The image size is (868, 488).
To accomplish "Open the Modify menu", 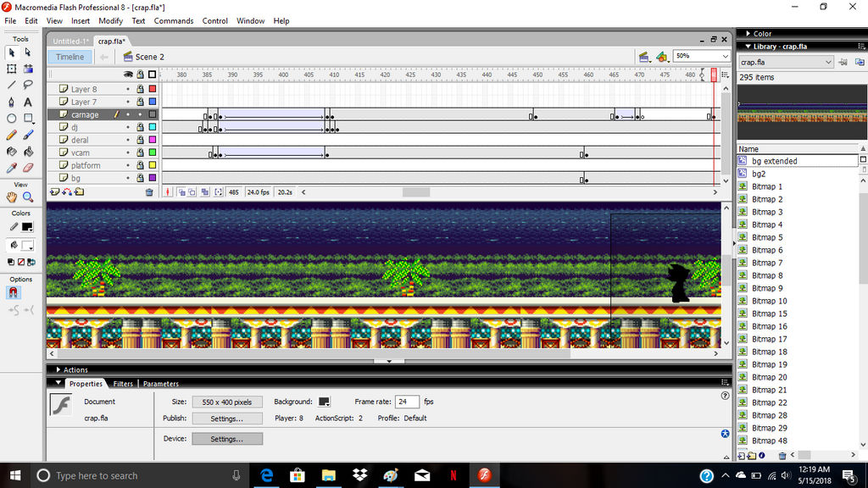I will coord(110,21).
